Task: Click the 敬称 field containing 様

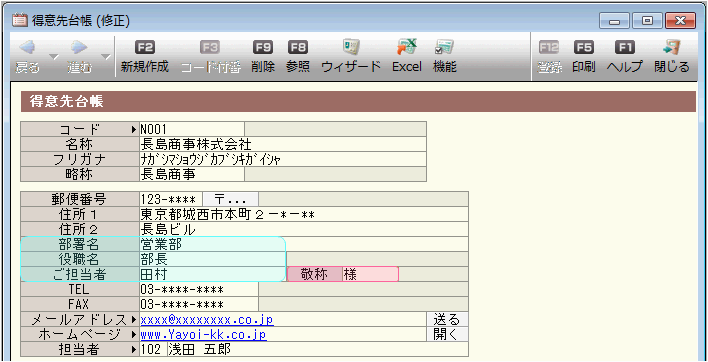Action: click(x=370, y=274)
